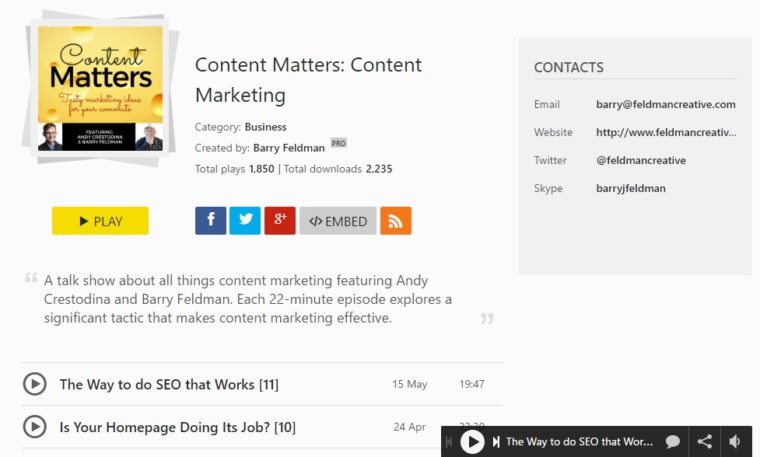Viewport: 760px width, 457px height.
Task: Click the podcast description quote text
Action: [x=248, y=299]
